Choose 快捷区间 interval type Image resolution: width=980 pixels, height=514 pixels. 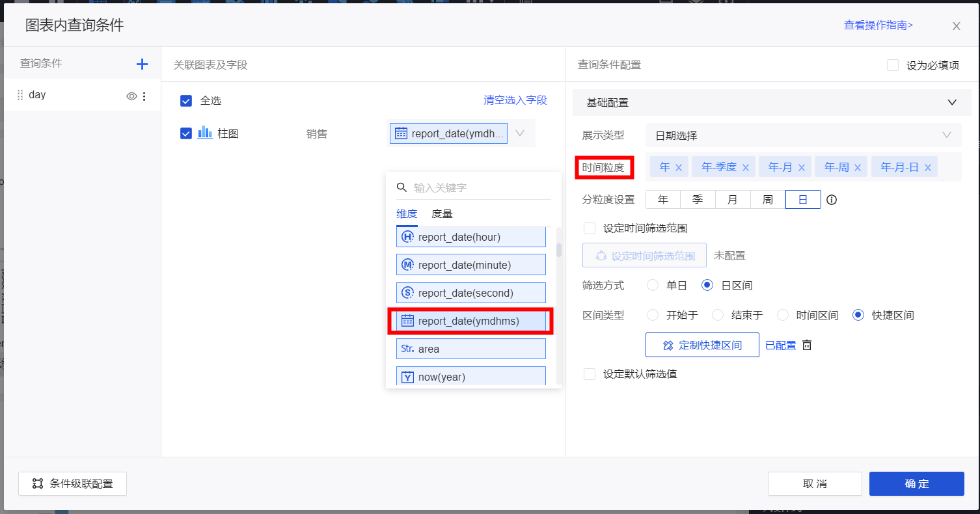point(858,315)
